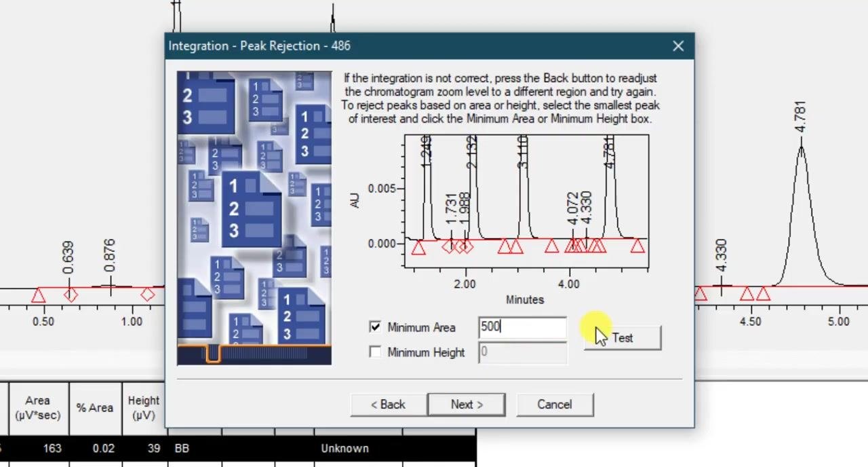
Task: Click the area value 163 cell
Action: (38, 448)
